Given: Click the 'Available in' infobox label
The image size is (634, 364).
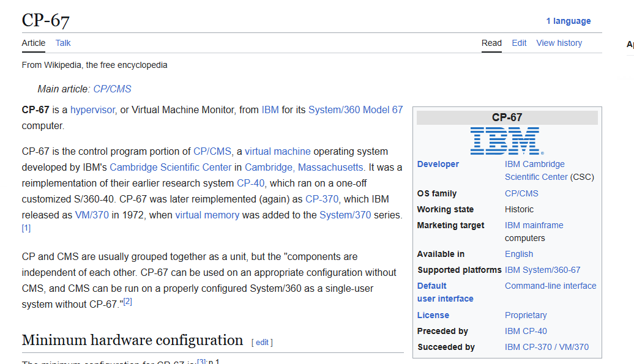Looking at the screenshot, I should pos(441,254).
